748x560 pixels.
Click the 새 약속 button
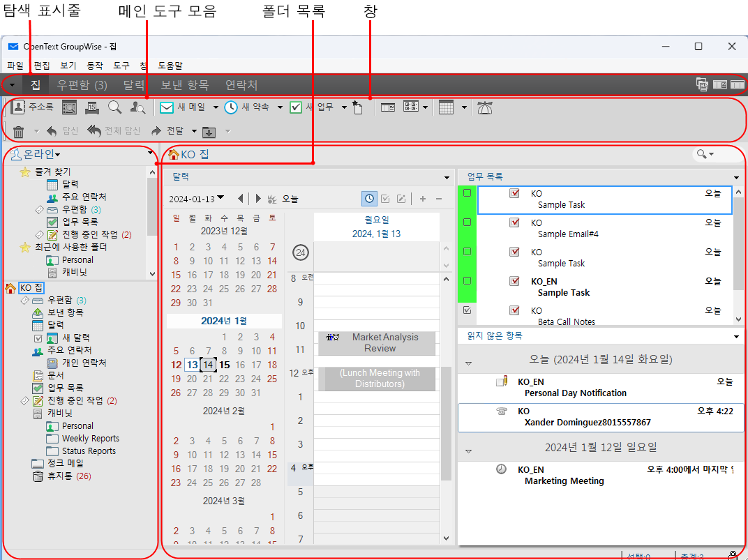pyautogui.click(x=247, y=107)
